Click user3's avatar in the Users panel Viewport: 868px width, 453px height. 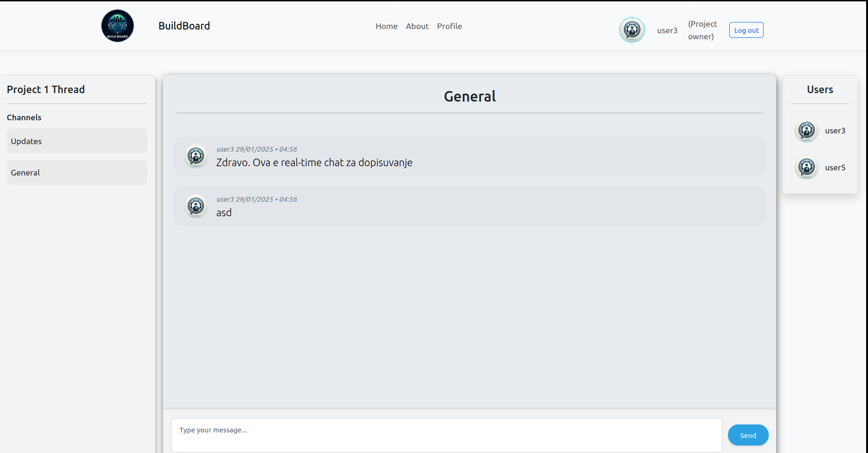pos(806,131)
